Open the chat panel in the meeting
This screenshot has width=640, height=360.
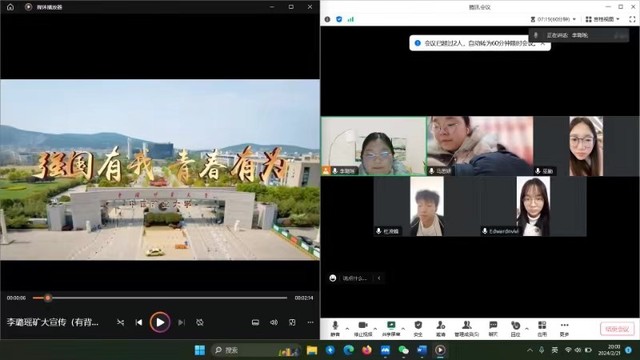point(493,329)
